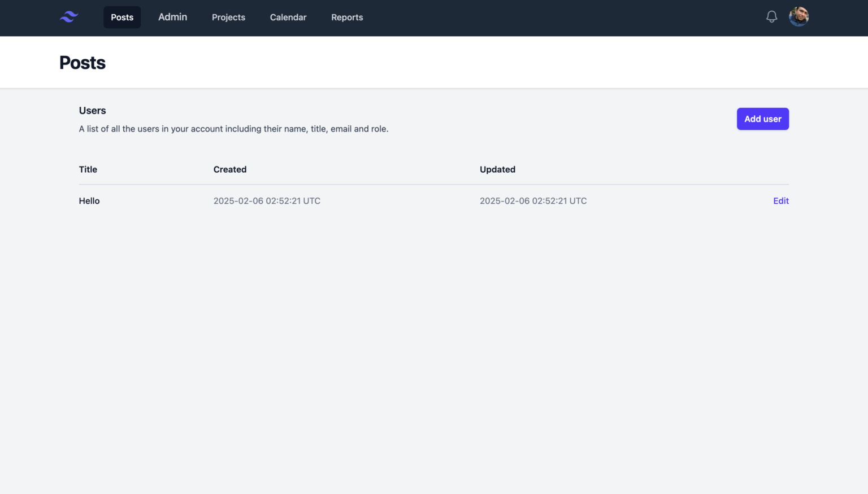Screen dimensions: 868x494
Task: Open the Reports nav item
Action: coord(347,18)
